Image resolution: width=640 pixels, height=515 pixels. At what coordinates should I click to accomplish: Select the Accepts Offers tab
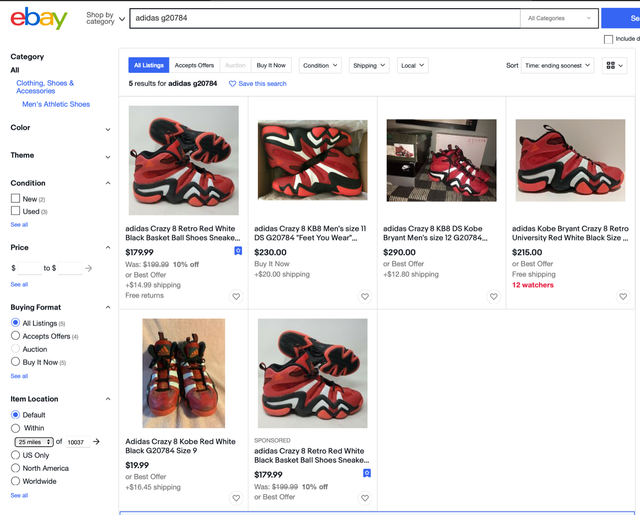[x=194, y=65]
